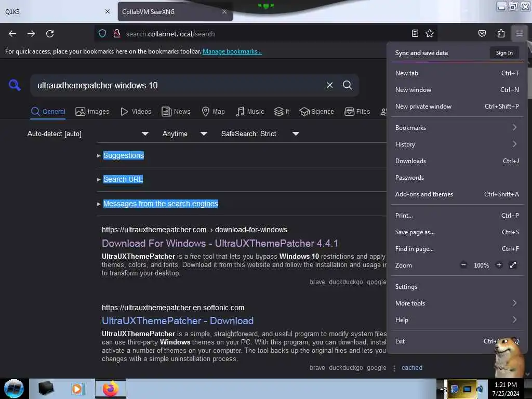Choose Print... from the menu
This screenshot has width=532, height=399.
point(456,216)
